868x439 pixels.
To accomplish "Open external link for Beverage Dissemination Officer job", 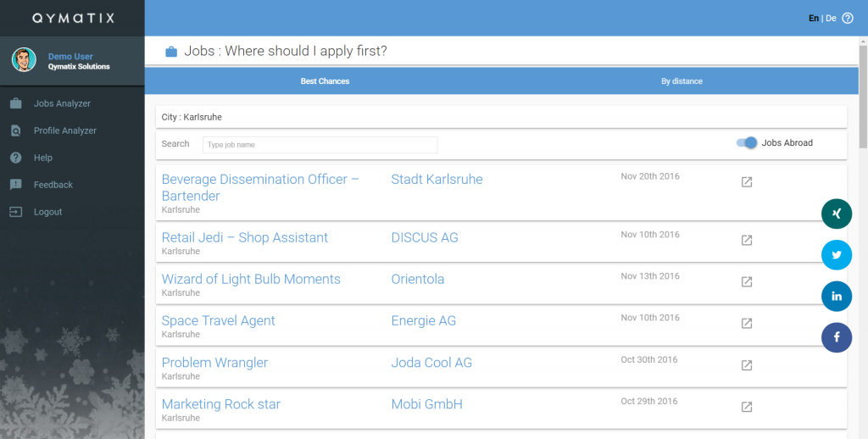I will pyautogui.click(x=747, y=182).
